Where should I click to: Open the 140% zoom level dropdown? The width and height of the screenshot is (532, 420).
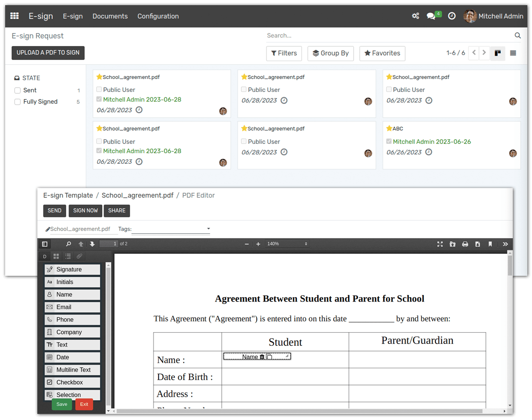(287, 244)
